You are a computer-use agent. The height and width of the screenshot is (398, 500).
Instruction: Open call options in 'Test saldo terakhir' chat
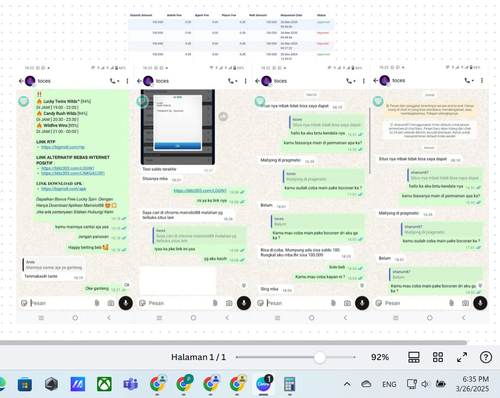pos(233,81)
